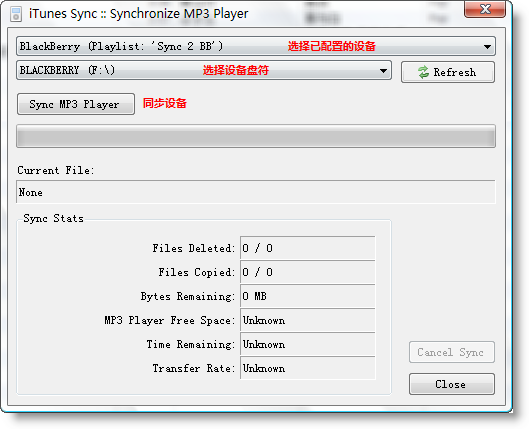Click the MP3 Player Free Space: label
The height and width of the screenshot is (429, 529).
(169, 320)
